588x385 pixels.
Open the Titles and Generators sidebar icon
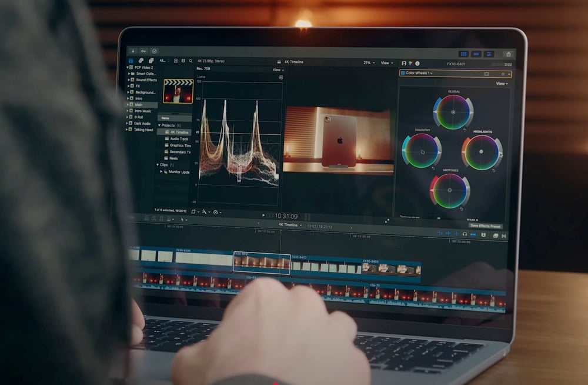(x=151, y=61)
